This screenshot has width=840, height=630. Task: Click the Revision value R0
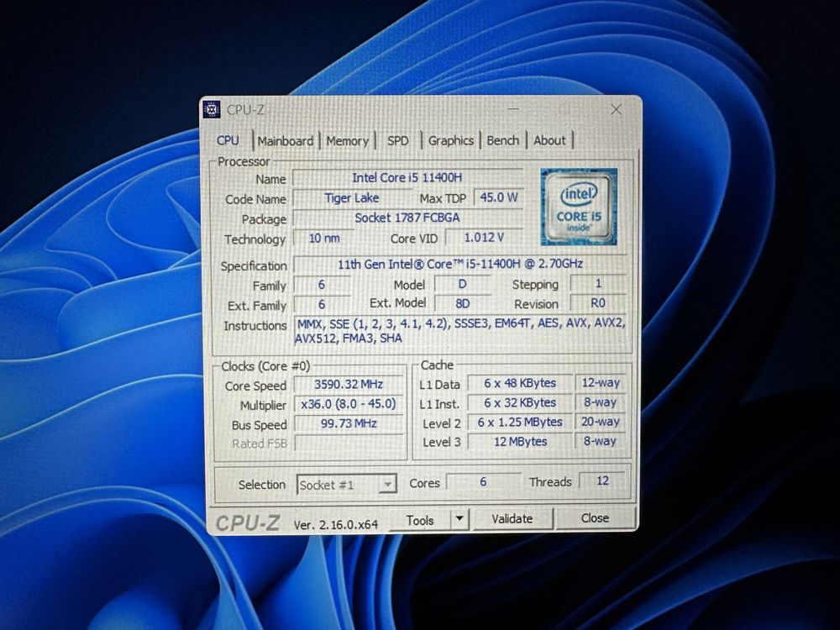598,303
